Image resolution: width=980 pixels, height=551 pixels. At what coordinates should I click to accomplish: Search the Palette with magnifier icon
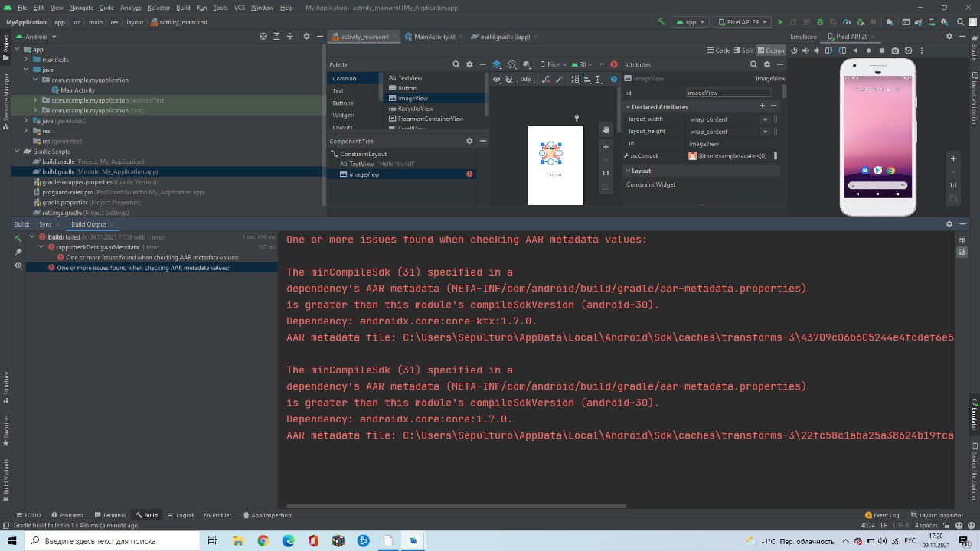tap(456, 64)
